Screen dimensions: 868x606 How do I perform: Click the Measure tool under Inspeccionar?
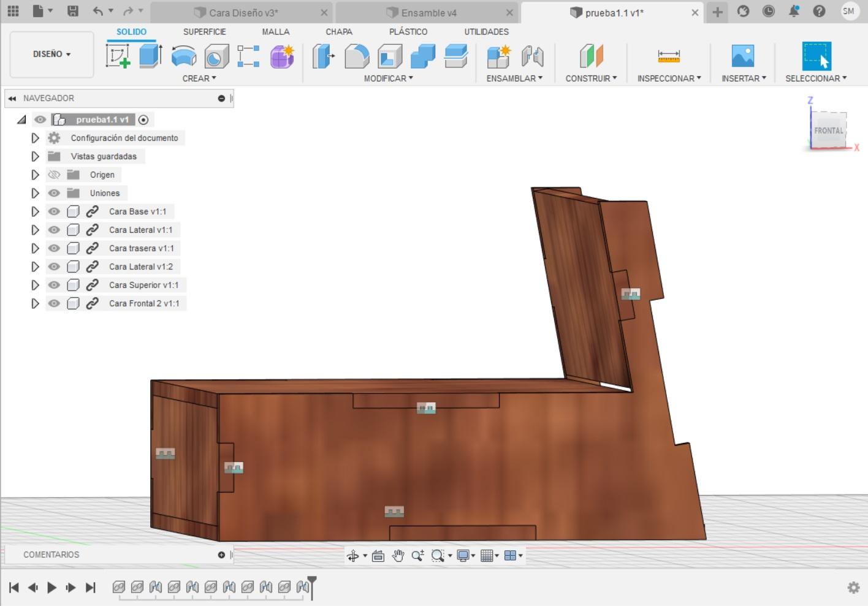[668, 56]
